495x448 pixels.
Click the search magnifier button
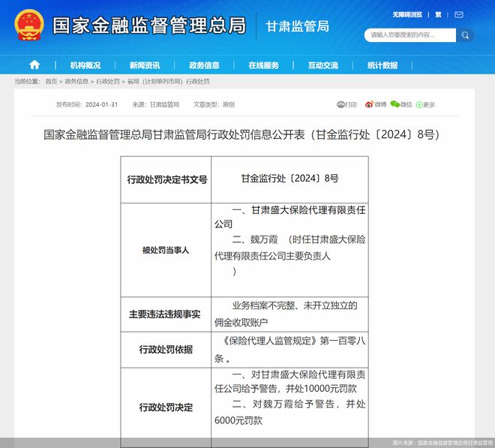pyautogui.click(x=466, y=35)
